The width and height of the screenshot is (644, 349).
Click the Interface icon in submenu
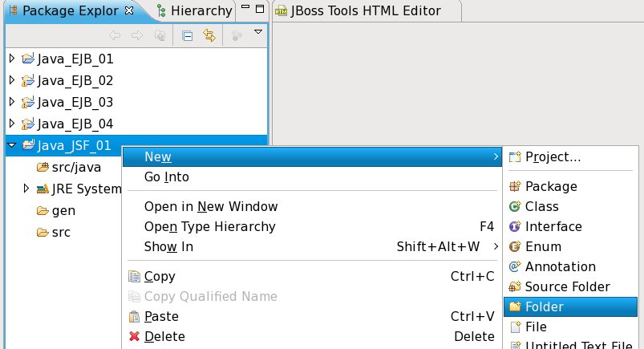pyautogui.click(x=515, y=227)
